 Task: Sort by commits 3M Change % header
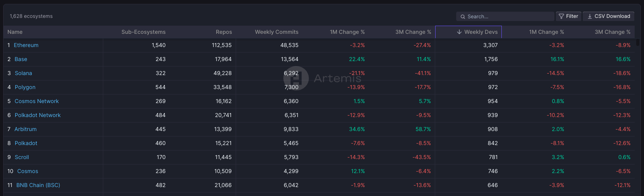[x=413, y=32]
